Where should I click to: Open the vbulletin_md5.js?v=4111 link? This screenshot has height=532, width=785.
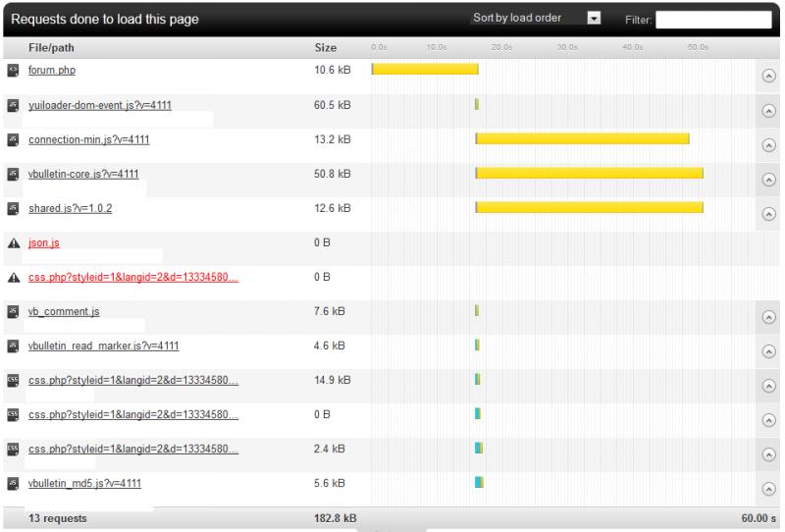85,483
